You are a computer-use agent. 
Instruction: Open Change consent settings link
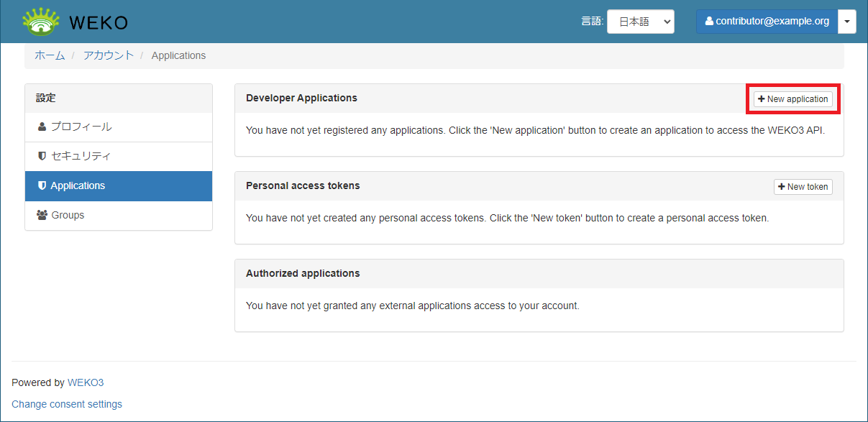point(67,404)
